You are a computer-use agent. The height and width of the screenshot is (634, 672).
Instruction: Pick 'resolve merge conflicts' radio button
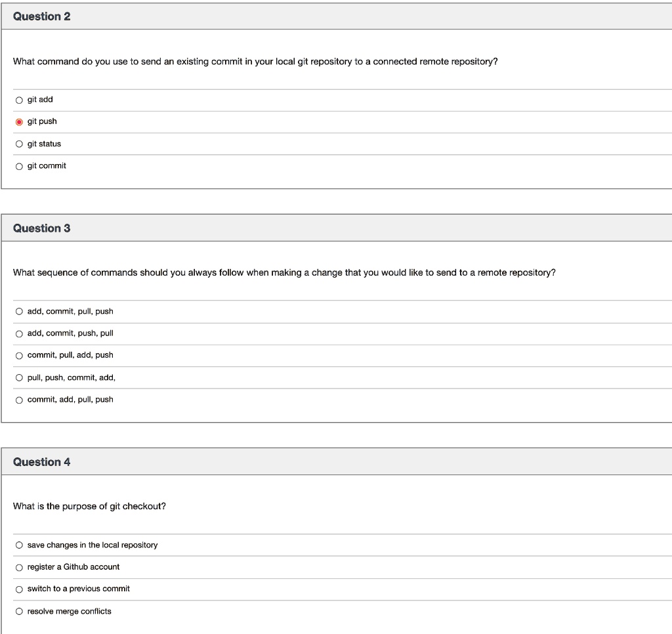19,612
